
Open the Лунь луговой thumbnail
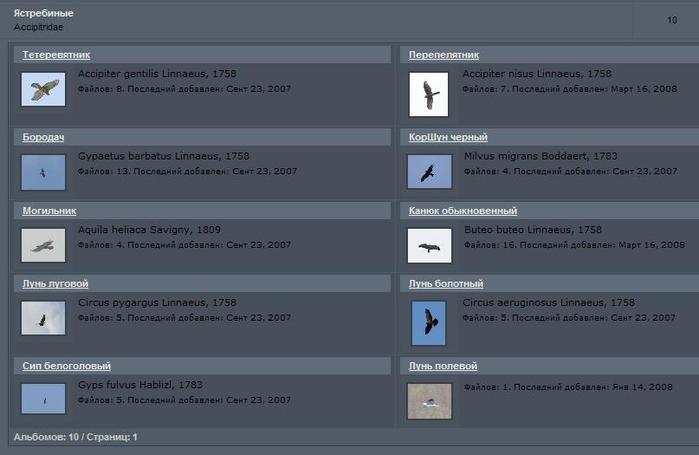click(43, 318)
